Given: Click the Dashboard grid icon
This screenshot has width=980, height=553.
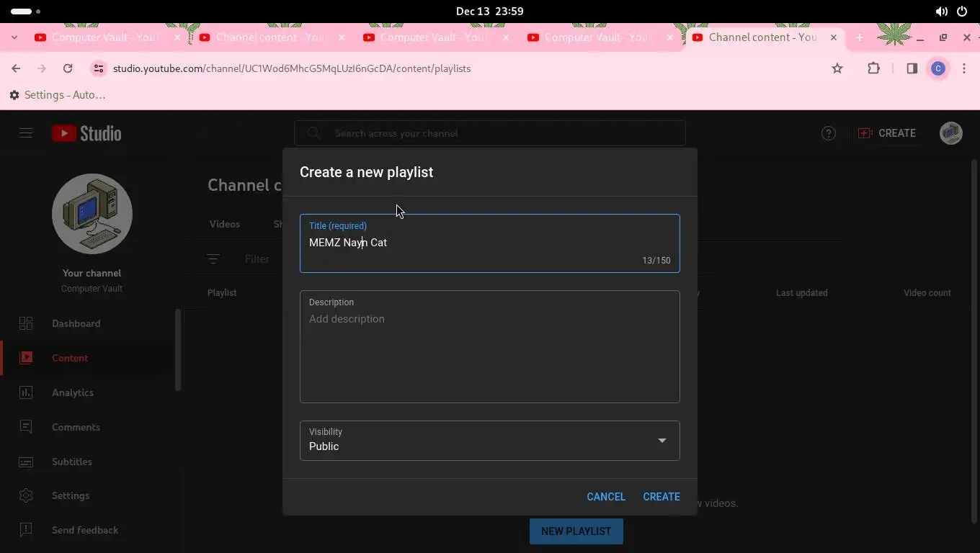Looking at the screenshot, I should coord(26,323).
